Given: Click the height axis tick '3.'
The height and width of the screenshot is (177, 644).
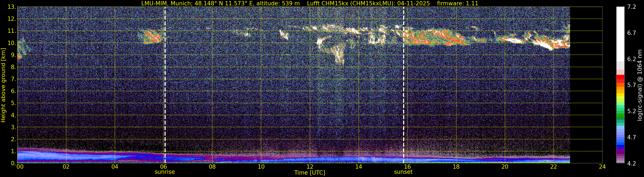Looking at the screenshot, I should [13, 127].
